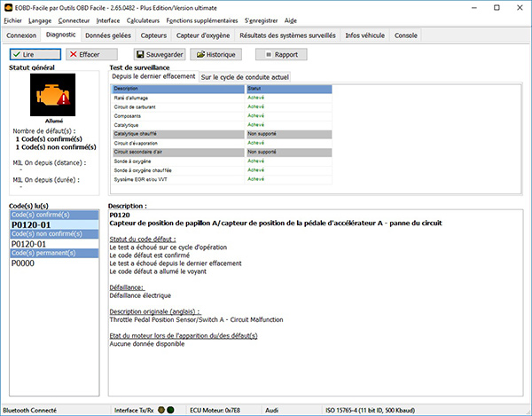This screenshot has width=532, height=416.
Task: Click the Description column header
Action: coord(178,89)
